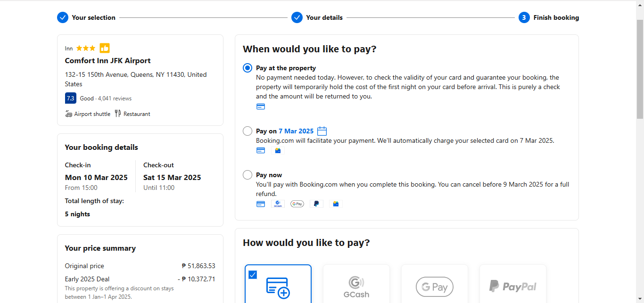Screen dimensions: 644x303
Task: Click the three-star rating icons
Action: 86,48
